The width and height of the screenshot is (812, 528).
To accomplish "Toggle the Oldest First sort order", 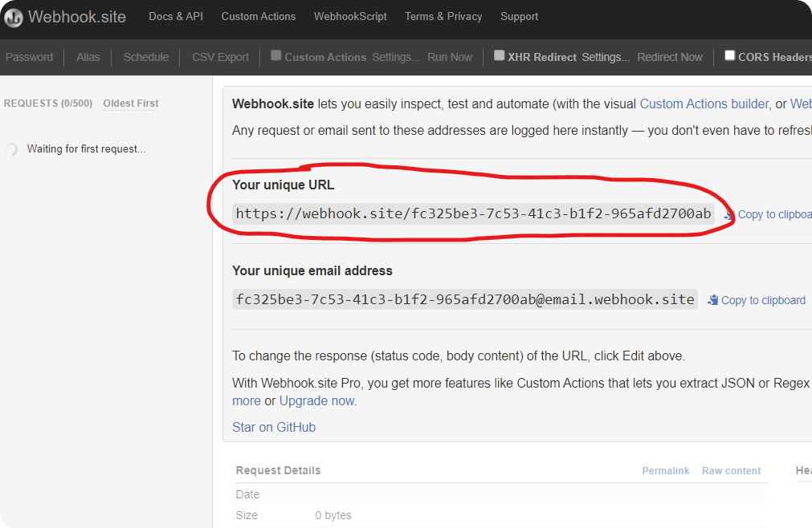I will tap(130, 104).
